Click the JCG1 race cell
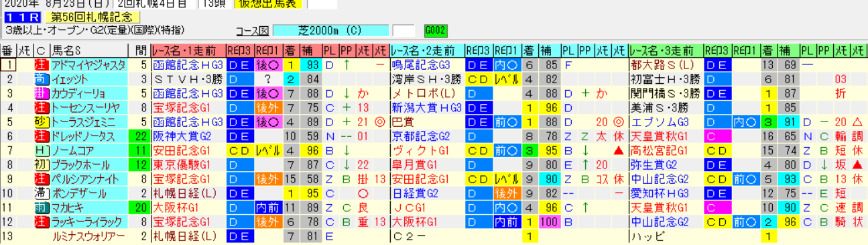 427,208
